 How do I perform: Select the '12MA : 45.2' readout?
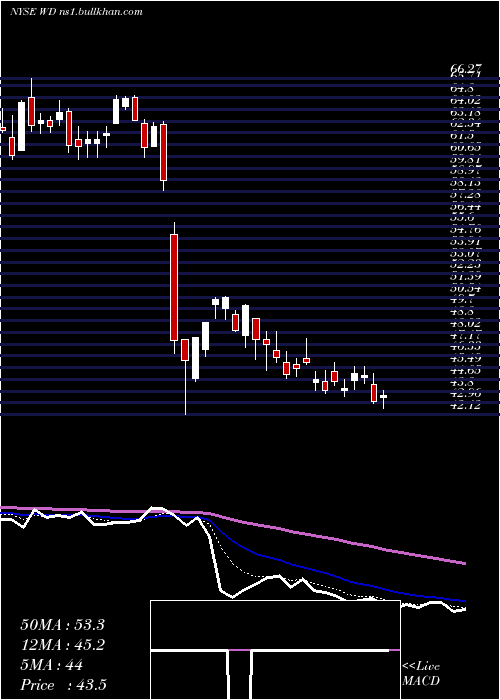(62, 645)
